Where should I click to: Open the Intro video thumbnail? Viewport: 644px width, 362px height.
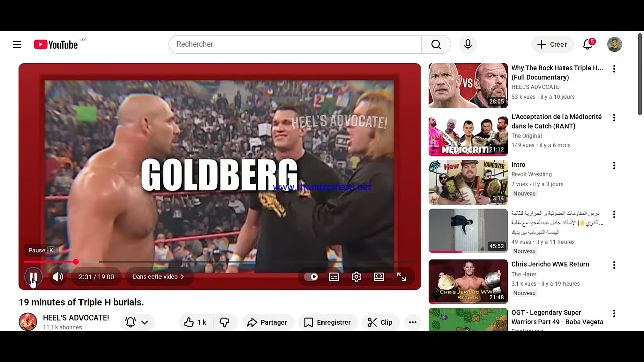coord(468,183)
